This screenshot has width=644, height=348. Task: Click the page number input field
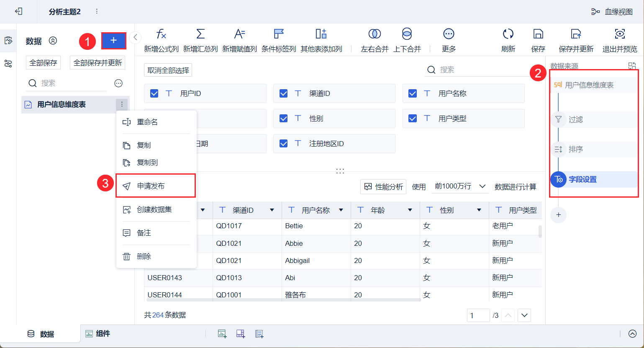[478, 315]
